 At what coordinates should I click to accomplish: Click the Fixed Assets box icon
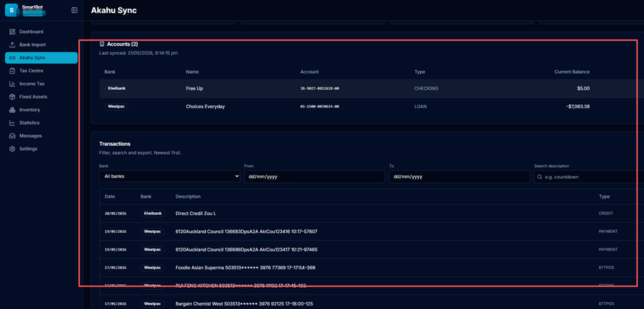click(12, 97)
